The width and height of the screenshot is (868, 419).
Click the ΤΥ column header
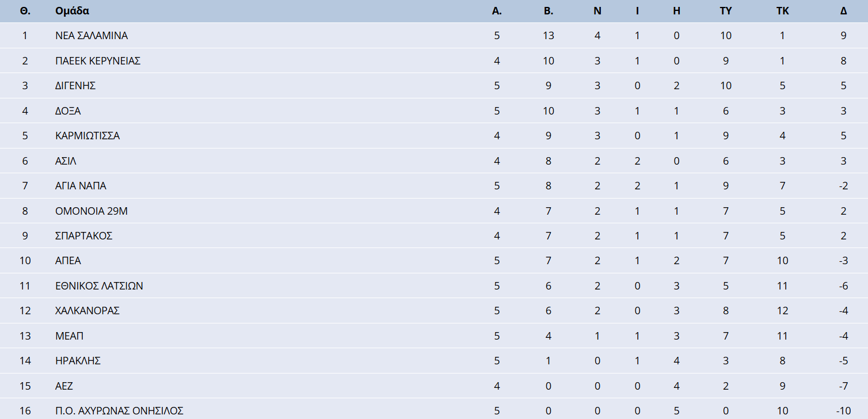(725, 11)
